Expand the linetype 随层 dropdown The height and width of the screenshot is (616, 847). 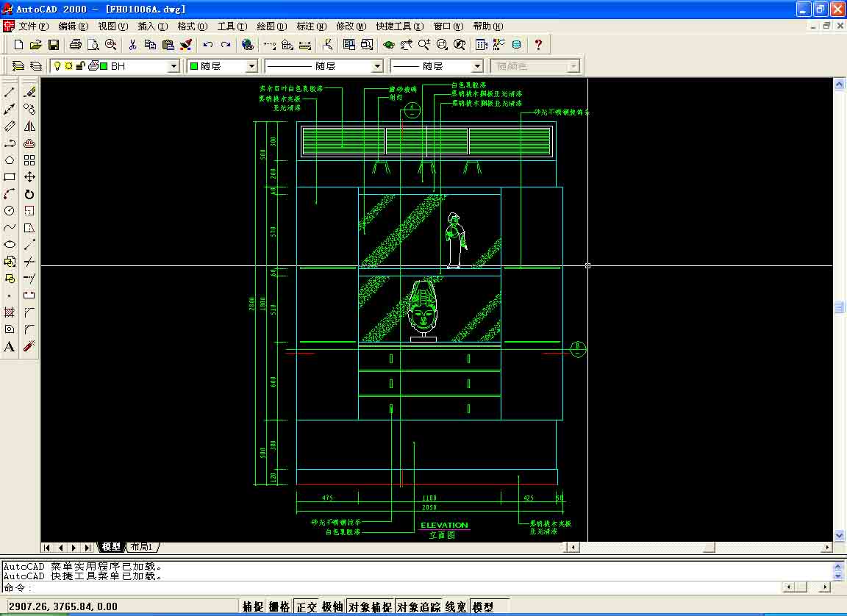tap(377, 66)
